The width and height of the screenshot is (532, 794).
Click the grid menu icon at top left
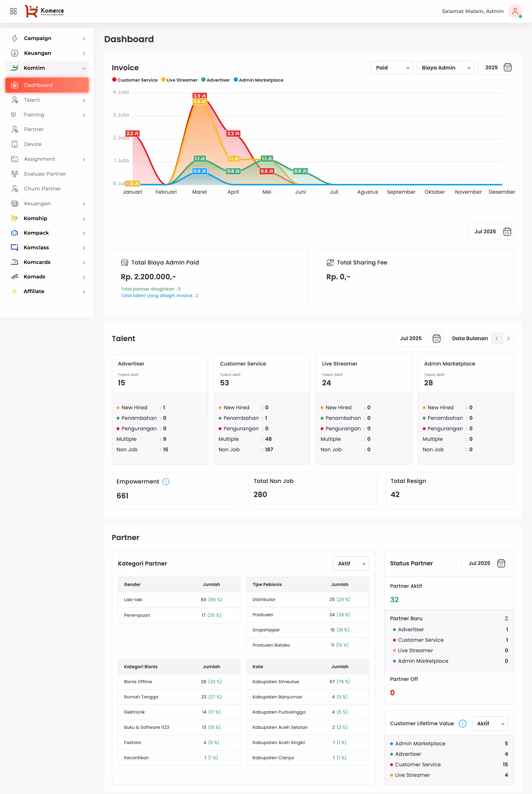[13, 11]
